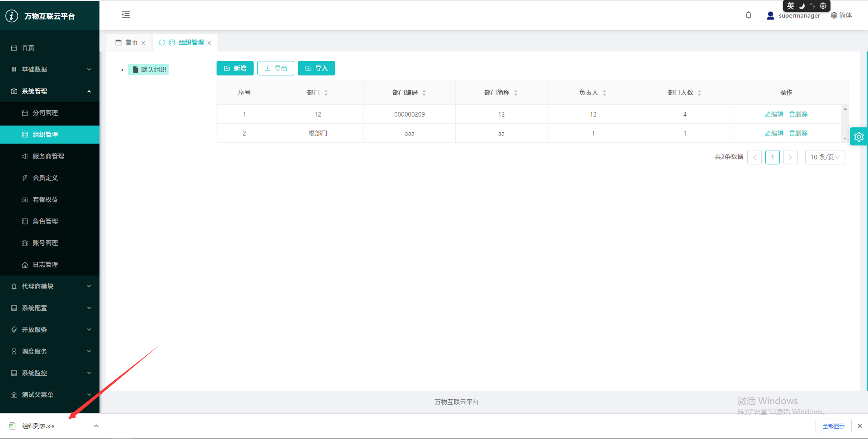The height and width of the screenshot is (439, 868).
Task: Switch language via the 简体 globe
Action: point(841,15)
